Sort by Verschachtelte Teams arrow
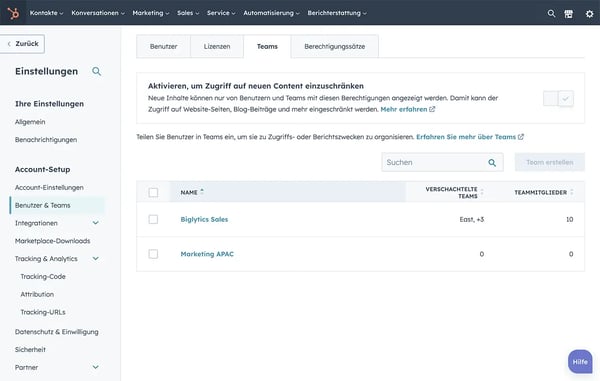 [482, 192]
